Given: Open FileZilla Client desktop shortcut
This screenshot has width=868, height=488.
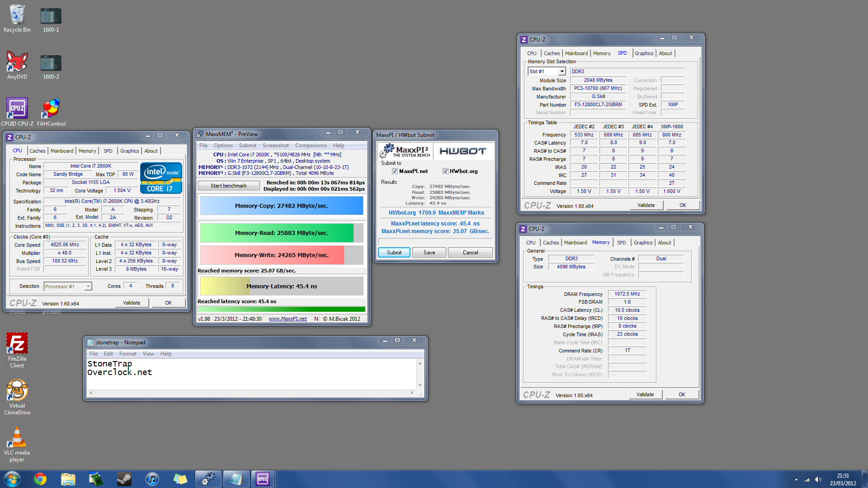Looking at the screenshot, I should (17, 350).
